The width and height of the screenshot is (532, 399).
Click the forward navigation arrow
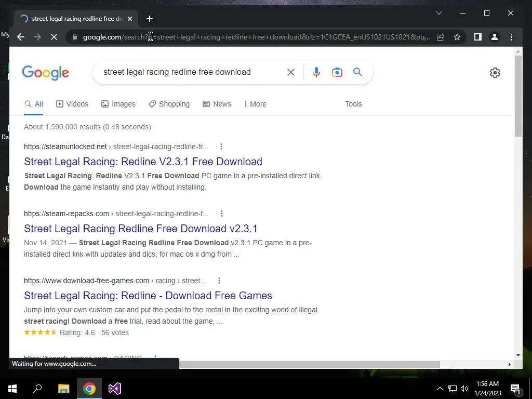(37, 37)
